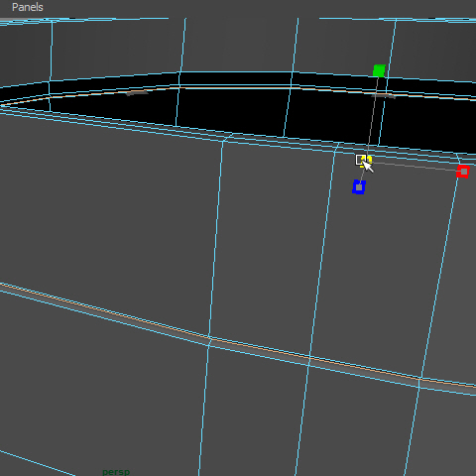Click the gray line connecting center to green handle

(373, 116)
